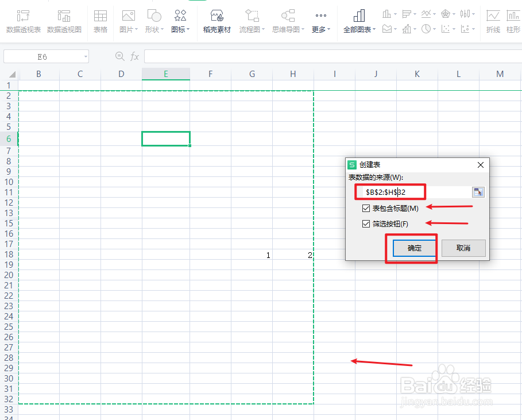Insert a horizontal bar chart

(x=407, y=14)
